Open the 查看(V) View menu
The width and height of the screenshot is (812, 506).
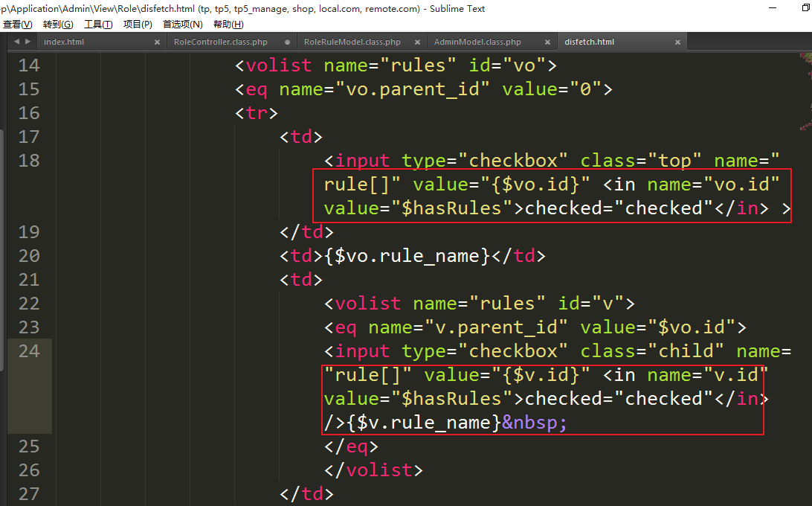pos(17,25)
